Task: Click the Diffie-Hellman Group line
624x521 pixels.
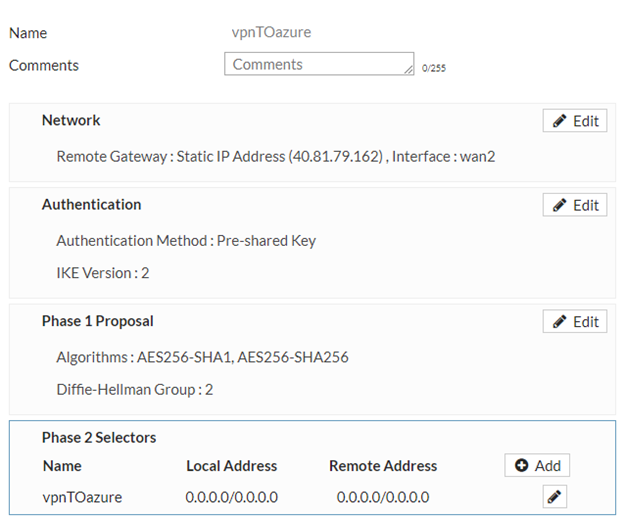Action: pos(134,389)
